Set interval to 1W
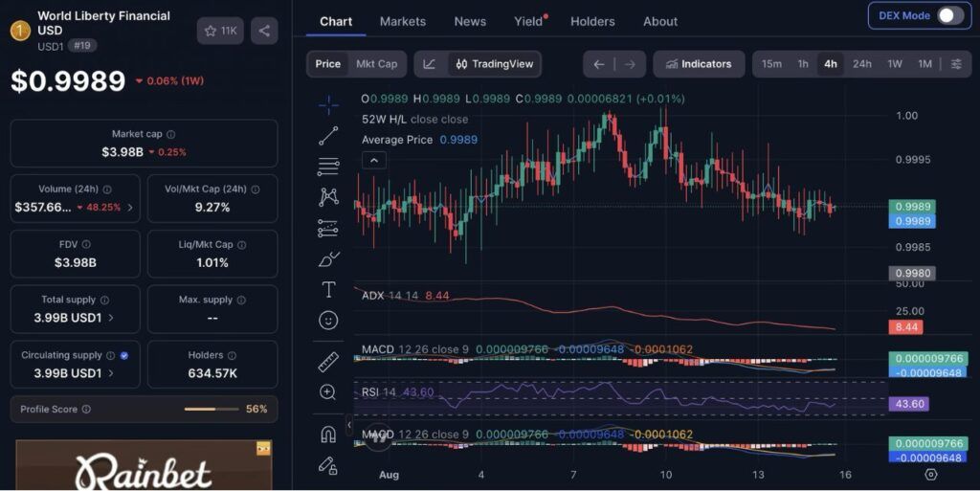The width and height of the screenshot is (980, 491). click(895, 64)
